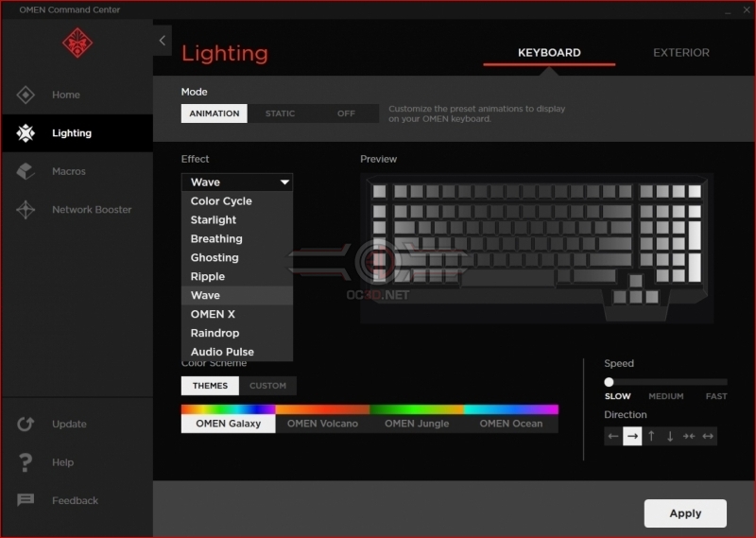Set wave direction to outward arrows
756x538 pixels.
[x=708, y=436]
